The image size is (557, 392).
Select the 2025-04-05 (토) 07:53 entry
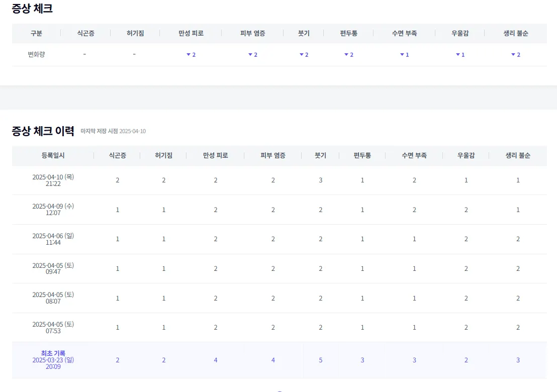[53, 327]
